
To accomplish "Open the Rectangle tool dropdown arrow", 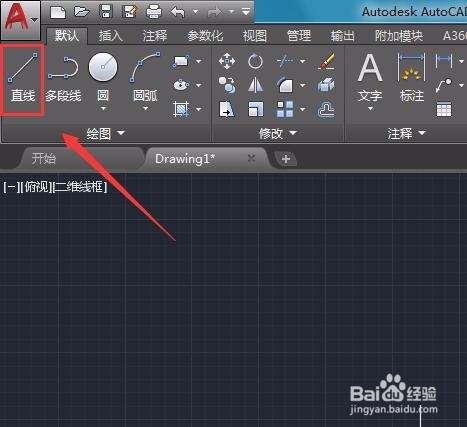I will coord(198,61).
